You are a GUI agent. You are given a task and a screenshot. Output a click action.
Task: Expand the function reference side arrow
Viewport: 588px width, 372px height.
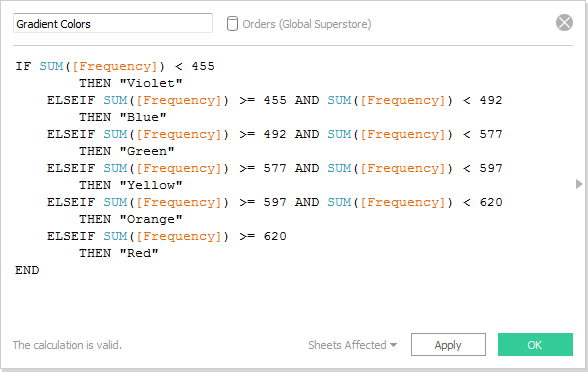point(579,184)
